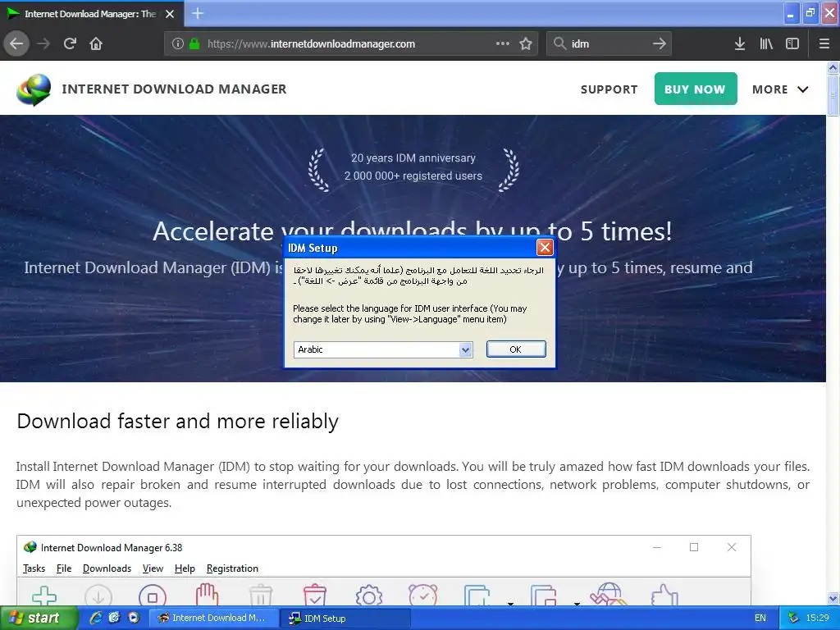This screenshot has height=630, width=840.
Task: Click the thumbs-up Tell a Friend icon
Action: pos(664,596)
